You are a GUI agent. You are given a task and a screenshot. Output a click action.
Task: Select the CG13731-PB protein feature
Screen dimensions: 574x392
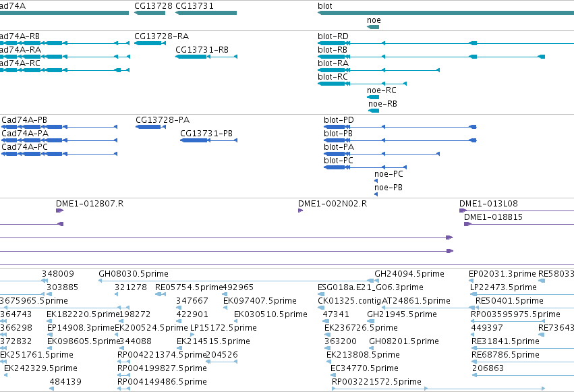(x=208, y=140)
